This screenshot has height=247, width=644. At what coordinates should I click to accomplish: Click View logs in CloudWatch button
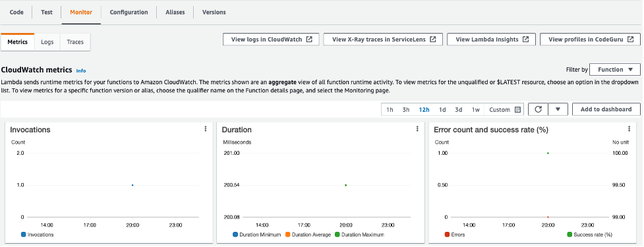271,40
